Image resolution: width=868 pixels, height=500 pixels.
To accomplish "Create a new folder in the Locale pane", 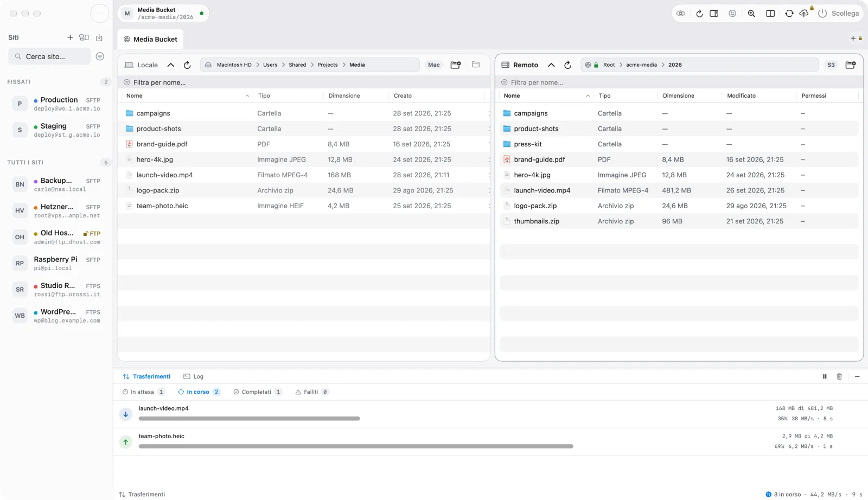I will point(456,65).
